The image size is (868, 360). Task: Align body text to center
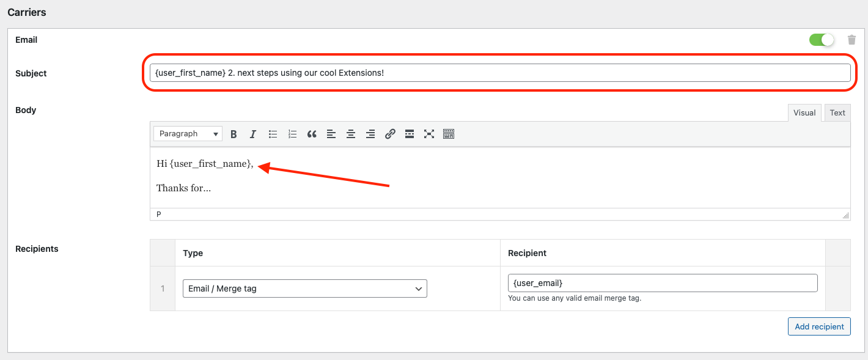click(x=351, y=133)
